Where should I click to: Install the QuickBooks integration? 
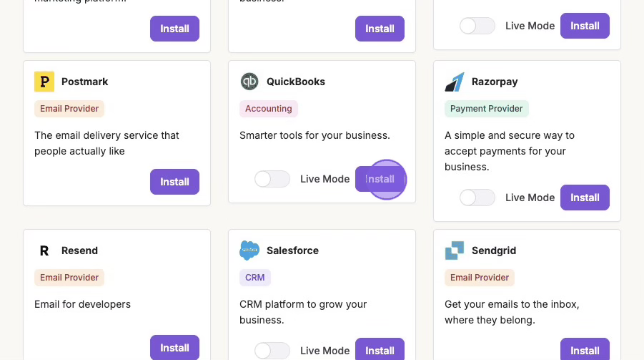(380, 179)
